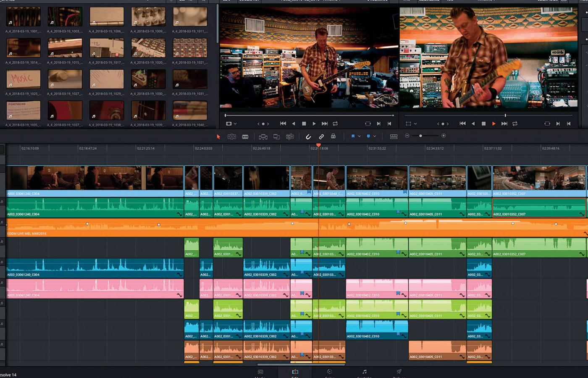Click the timeline zoom slider handle

(420, 136)
